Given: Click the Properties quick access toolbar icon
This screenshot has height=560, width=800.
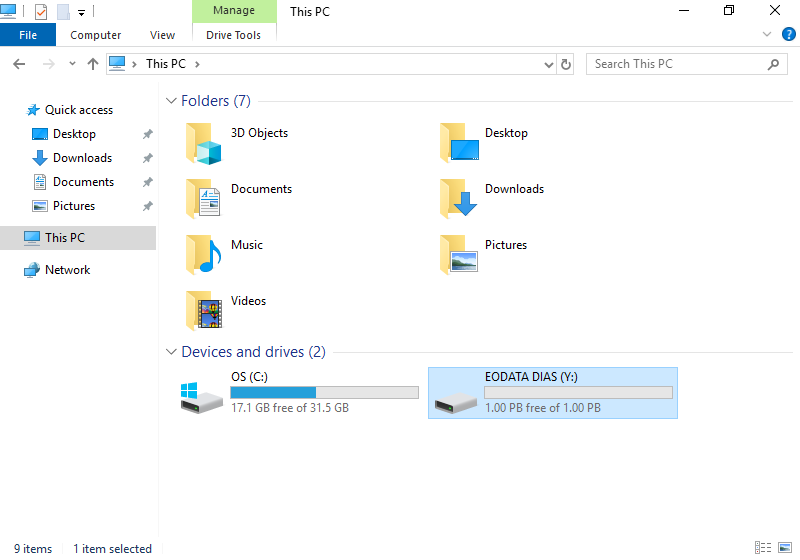Looking at the screenshot, I should [x=41, y=11].
